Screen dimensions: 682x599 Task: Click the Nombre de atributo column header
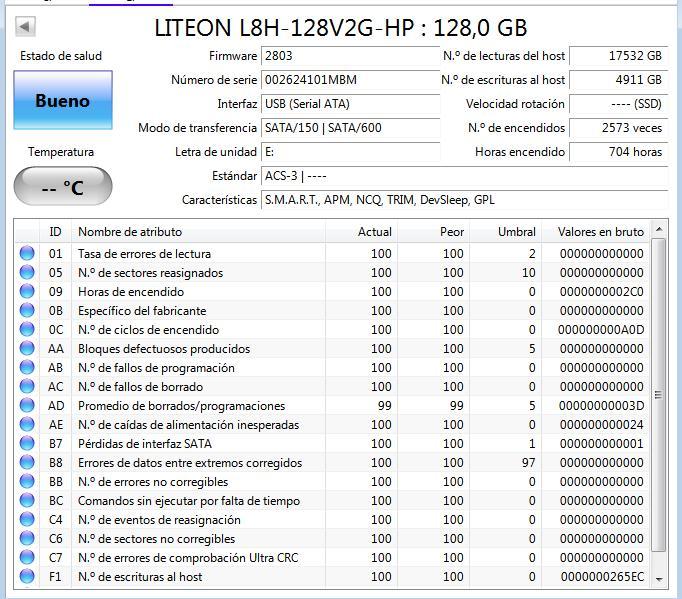198,231
